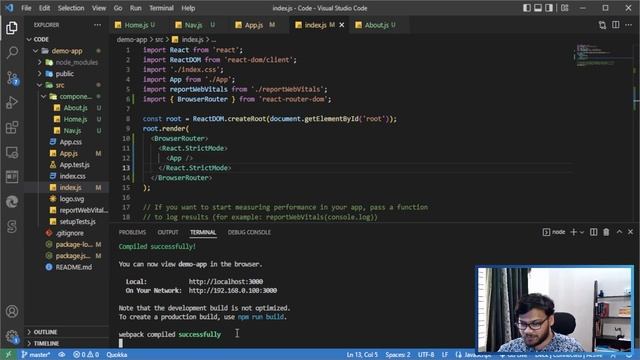The width and height of the screenshot is (640, 360).
Task: Switch to the About.js editor tab
Action: pos(376,25)
